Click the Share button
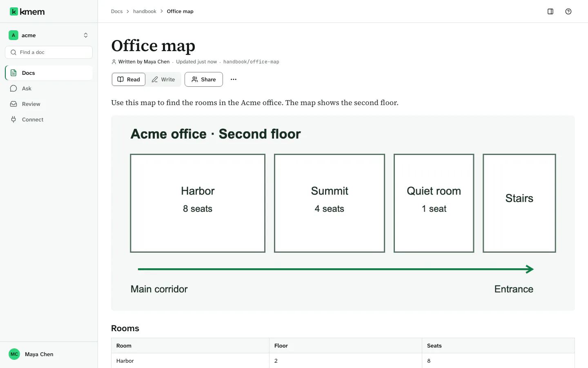The width and height of the screenshot is (588, 368). coord(204,79)
